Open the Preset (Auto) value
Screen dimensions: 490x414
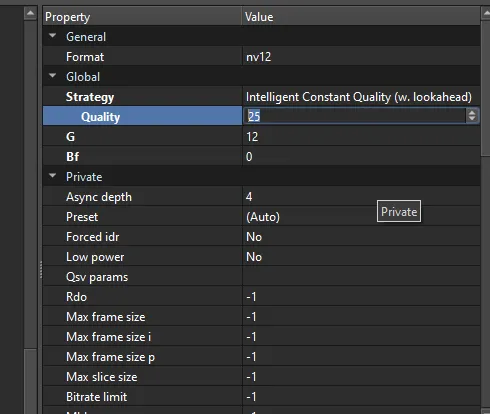click(x=361, y=217)
